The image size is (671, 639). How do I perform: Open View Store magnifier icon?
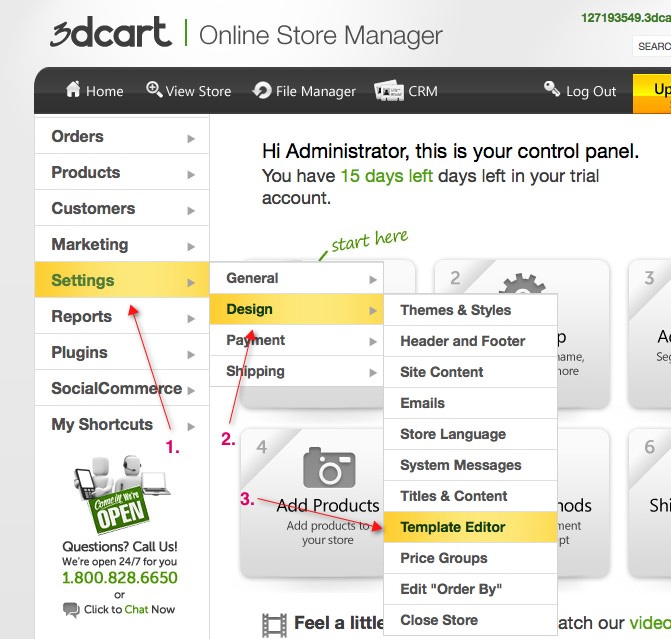pos(154,90)
